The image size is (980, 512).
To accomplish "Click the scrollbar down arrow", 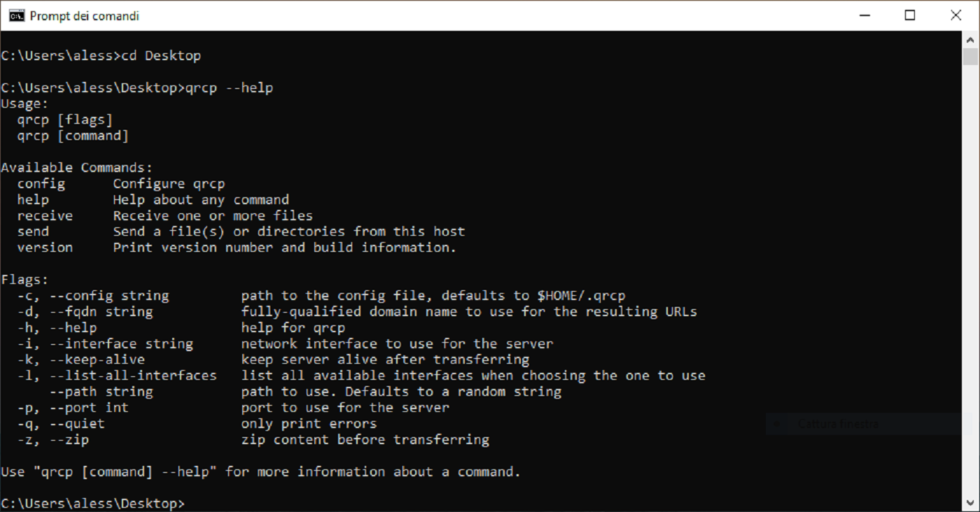I will coord(969,504).
